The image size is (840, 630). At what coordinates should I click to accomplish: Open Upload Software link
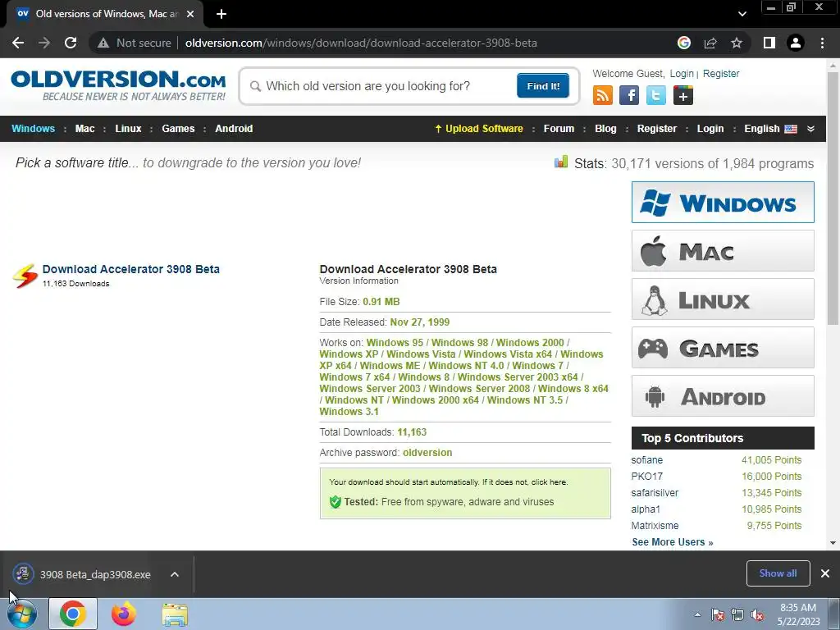(479, 129)
